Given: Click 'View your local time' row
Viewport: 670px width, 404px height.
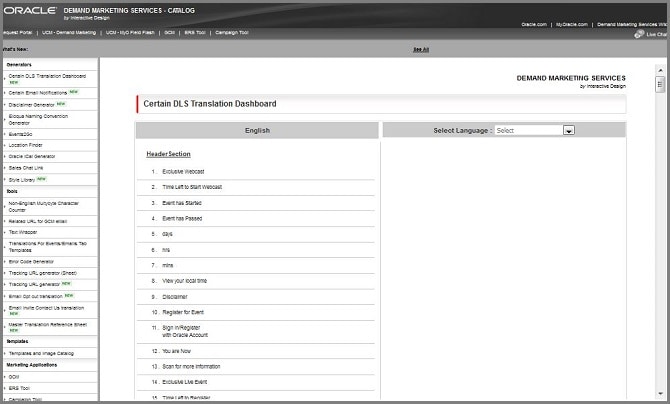Looking at the screenshot, I should click(x=256, y=281).
